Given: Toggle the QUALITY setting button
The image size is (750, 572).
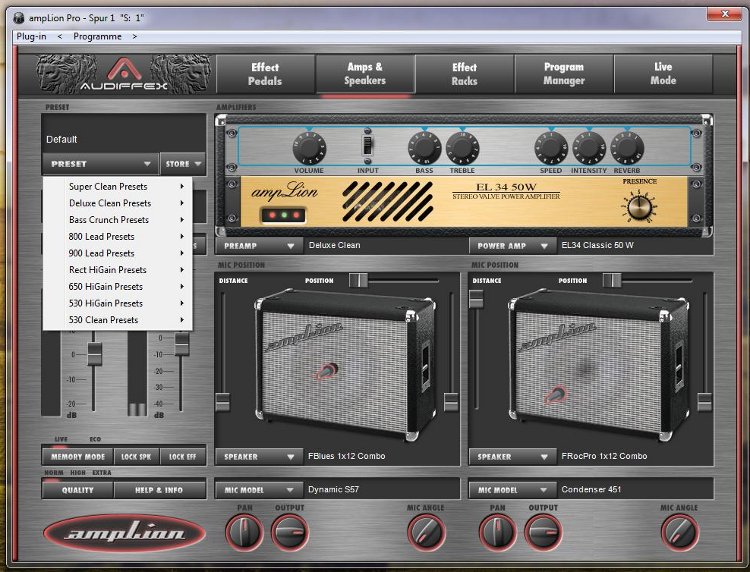Looking at the screenshot, I should (78, 490).
